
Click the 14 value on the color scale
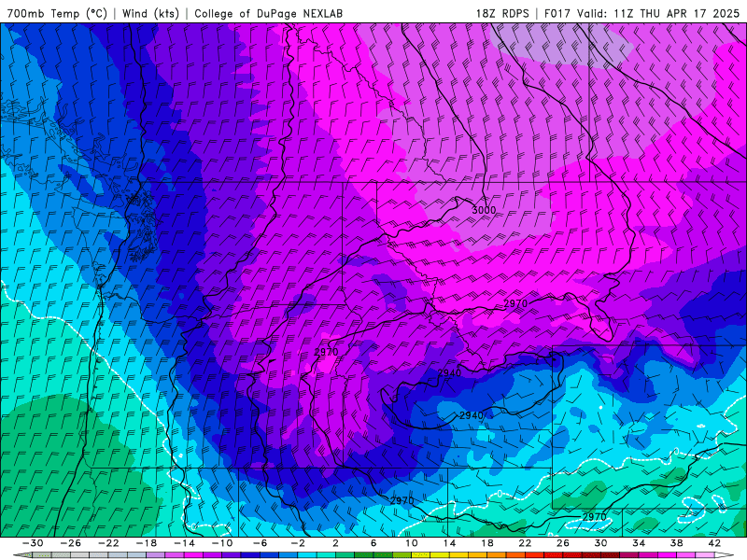click(449, 543)
